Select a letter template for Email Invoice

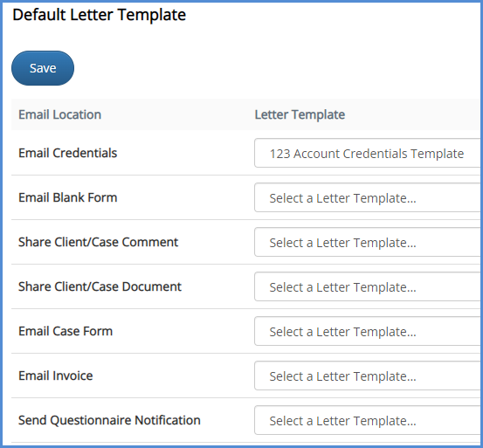[x=367, y=376]
